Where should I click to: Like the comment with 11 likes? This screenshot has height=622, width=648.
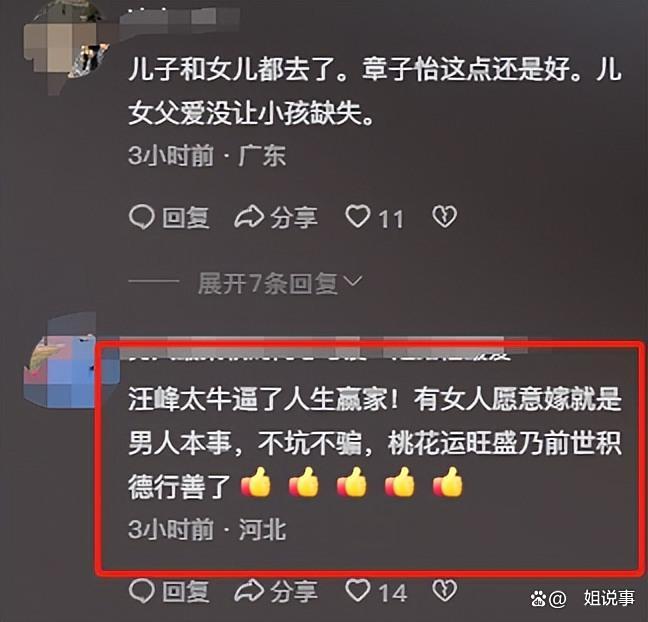click(x=374, y=218)
